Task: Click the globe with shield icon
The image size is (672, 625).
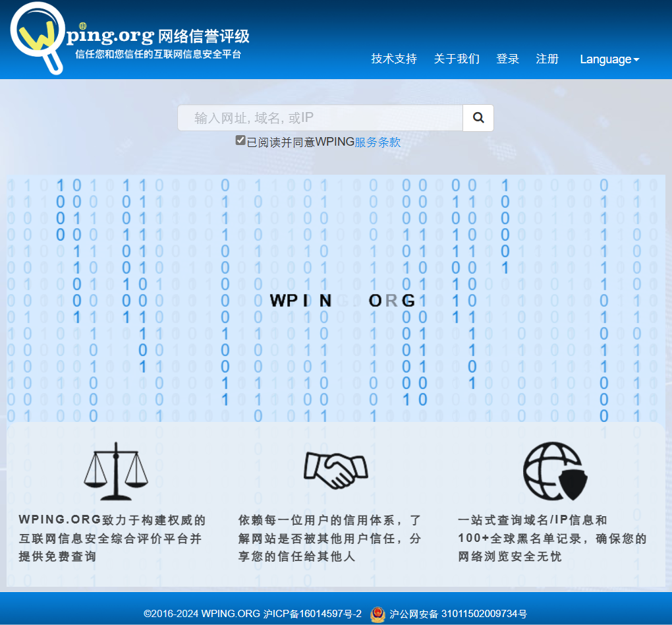Action: point(555,471)
